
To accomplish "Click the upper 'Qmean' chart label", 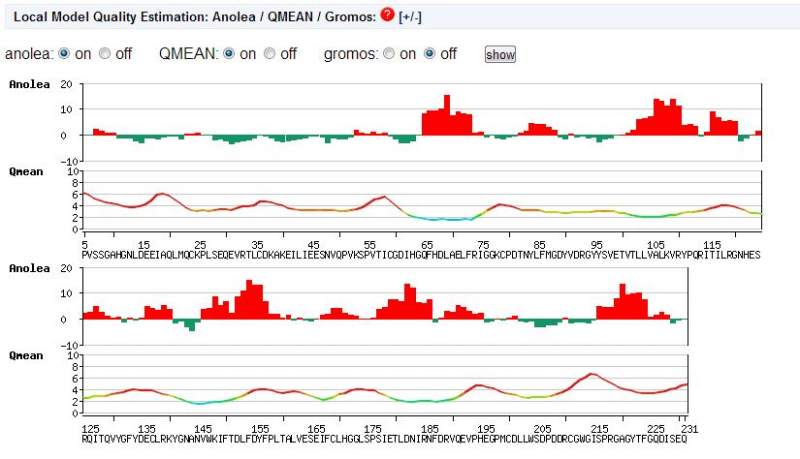I will 26,172.
